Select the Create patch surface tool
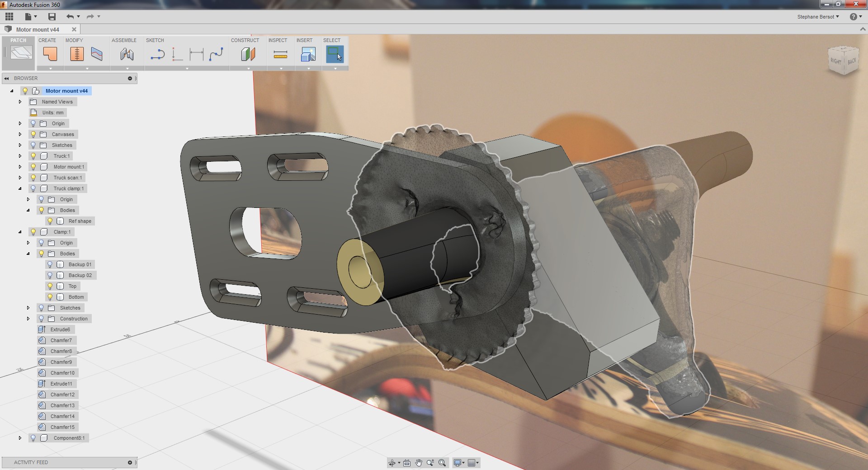This screenshot has height=470, width=868. tap(50, 54)
